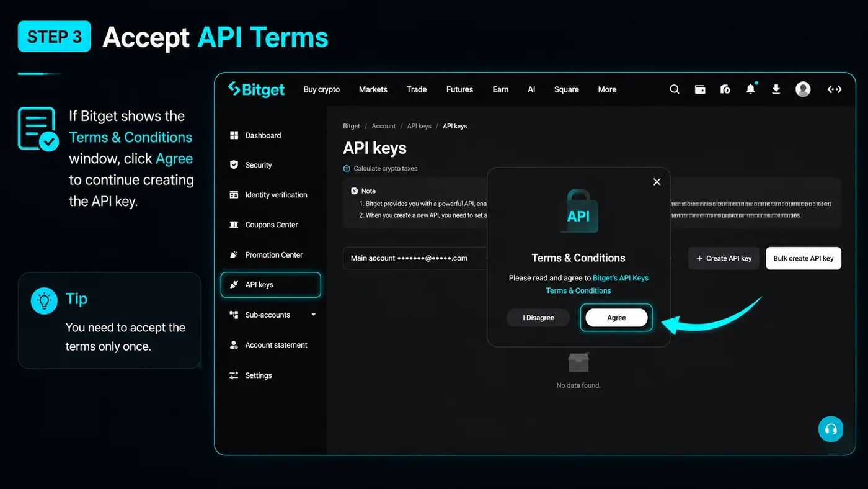Click the No data found box icon

point(578,362)
